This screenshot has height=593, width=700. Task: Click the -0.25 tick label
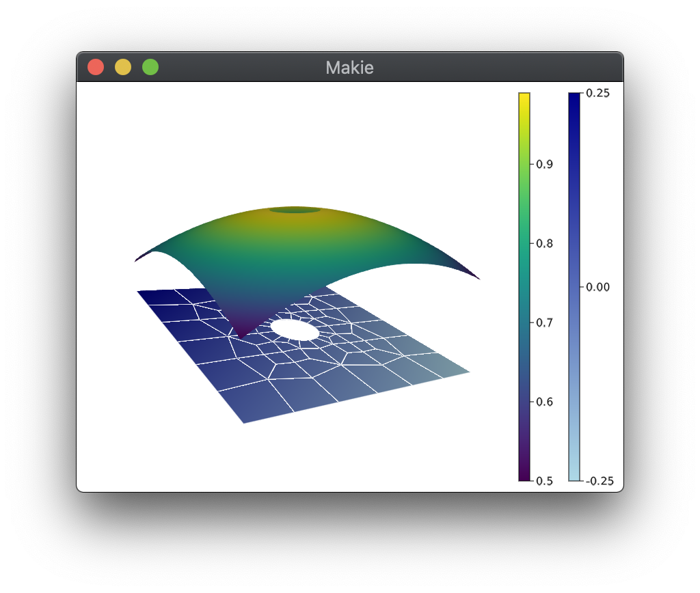tap(599, 481)
